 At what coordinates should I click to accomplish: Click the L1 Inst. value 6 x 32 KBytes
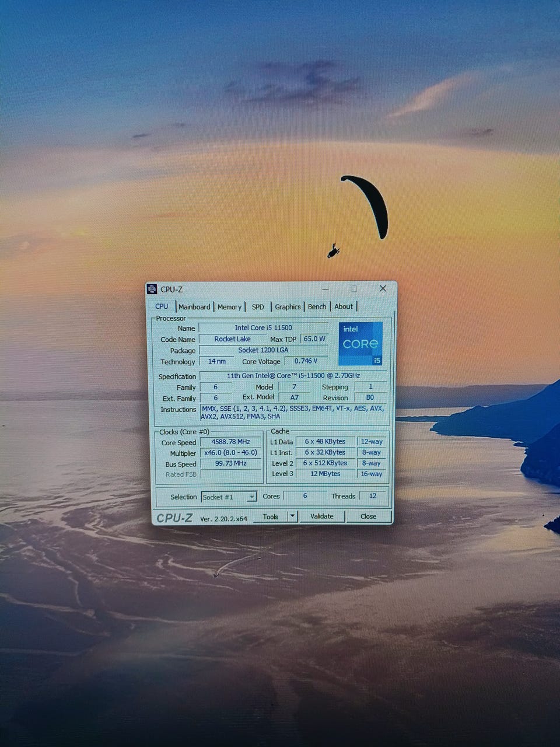(x=325, y=452)
